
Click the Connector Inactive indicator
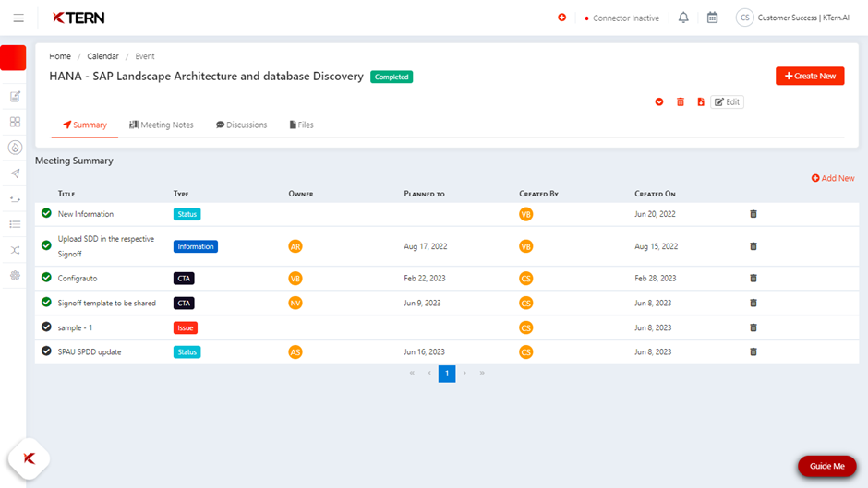coord(621,18)
